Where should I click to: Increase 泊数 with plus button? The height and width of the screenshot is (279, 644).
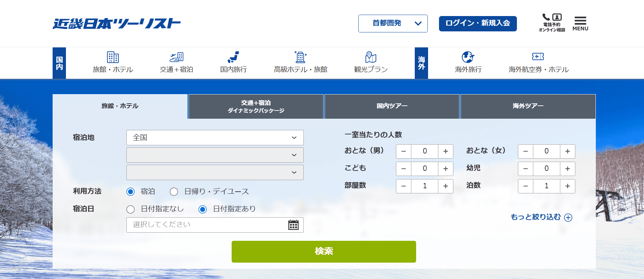(x=567, y=186)
